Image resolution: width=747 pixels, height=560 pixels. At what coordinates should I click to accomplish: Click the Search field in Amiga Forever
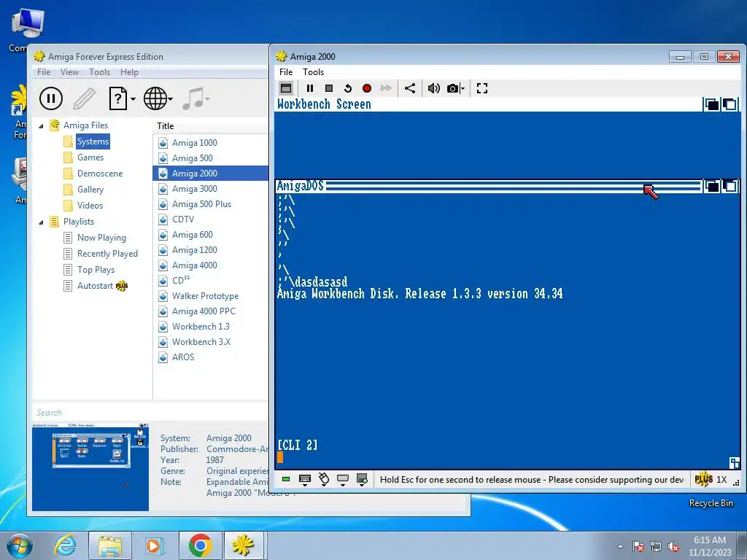click(x=150, y=413)
